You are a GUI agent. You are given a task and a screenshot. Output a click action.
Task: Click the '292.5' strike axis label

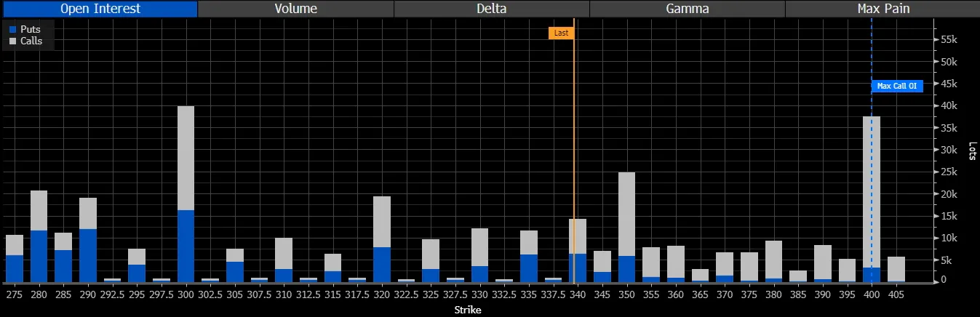112,294
